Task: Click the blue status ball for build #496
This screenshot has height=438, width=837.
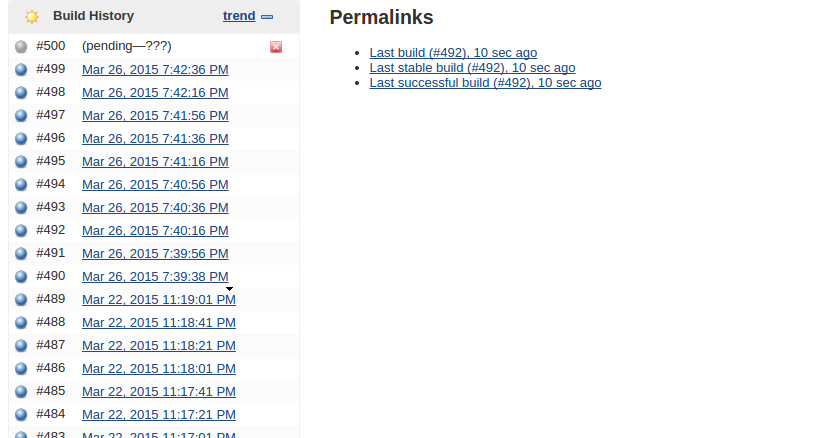Action: click(22, 139)
